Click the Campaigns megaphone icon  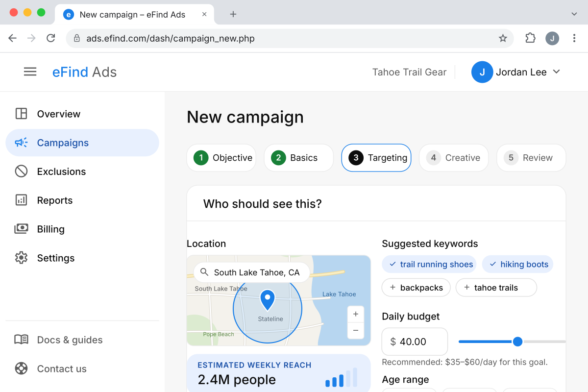click(21, 143)
